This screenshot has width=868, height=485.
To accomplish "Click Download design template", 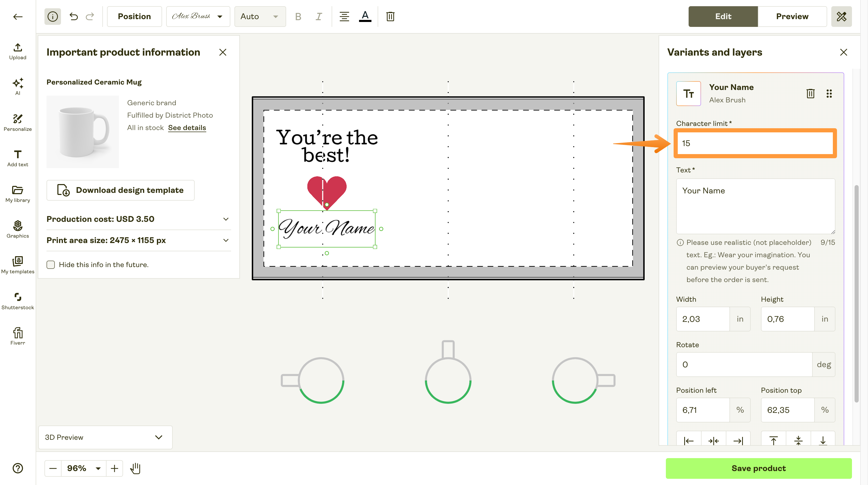I will coord(121,190).
